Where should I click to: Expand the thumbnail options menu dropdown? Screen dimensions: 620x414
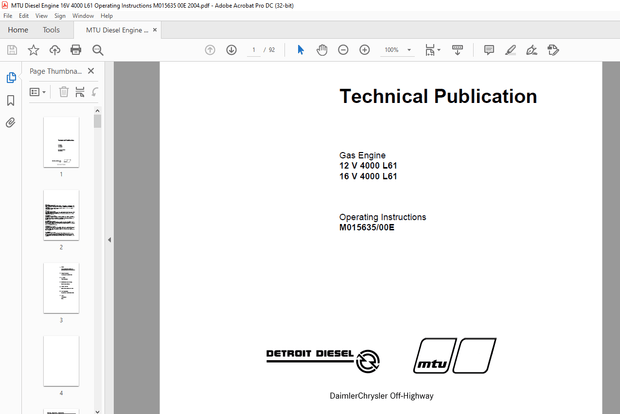39,92
